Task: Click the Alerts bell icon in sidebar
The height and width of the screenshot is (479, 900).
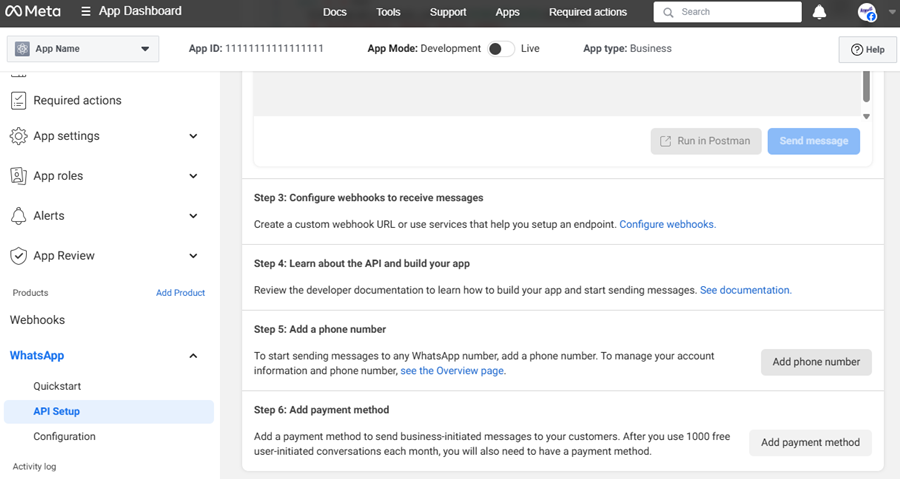Action: (x=18, y=216)
